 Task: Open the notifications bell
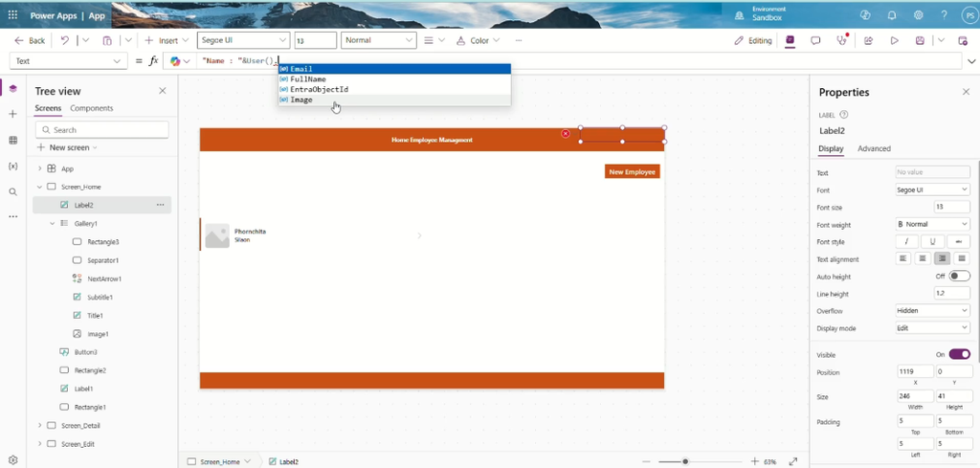tap(892, 15)
